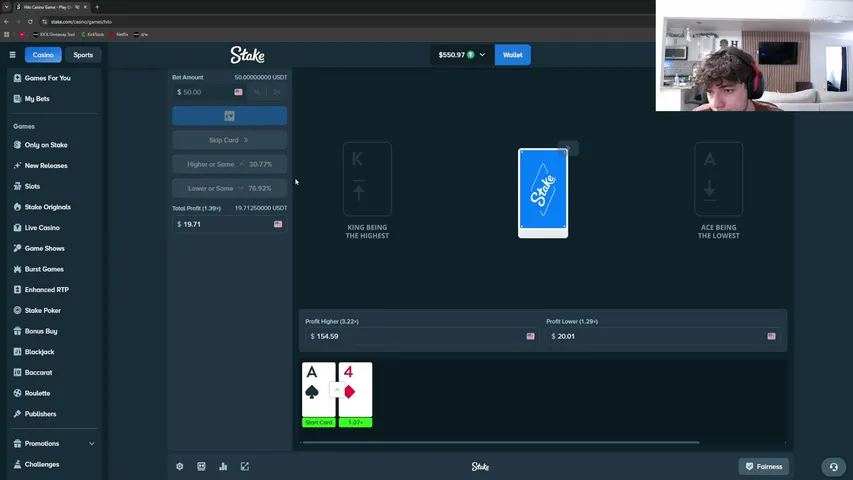The width and height of the screenshot is (853, 480).
Task: Switch to the Casino tab
Action: (43, 55)
